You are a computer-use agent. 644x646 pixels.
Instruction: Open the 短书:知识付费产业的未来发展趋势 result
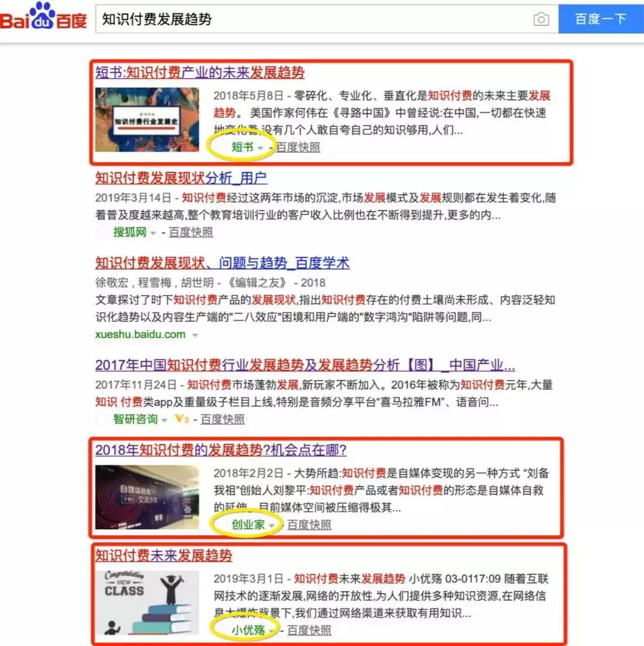[199, 73]
